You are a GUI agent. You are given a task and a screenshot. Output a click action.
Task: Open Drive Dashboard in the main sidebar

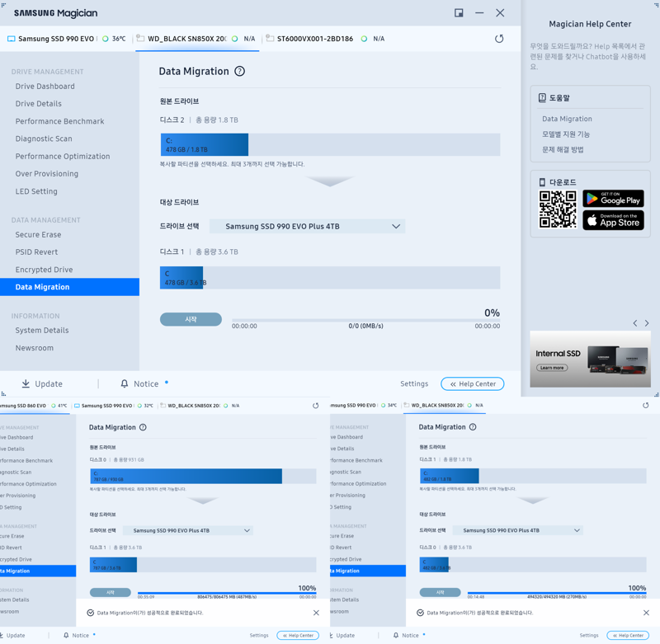pos(45,87)
